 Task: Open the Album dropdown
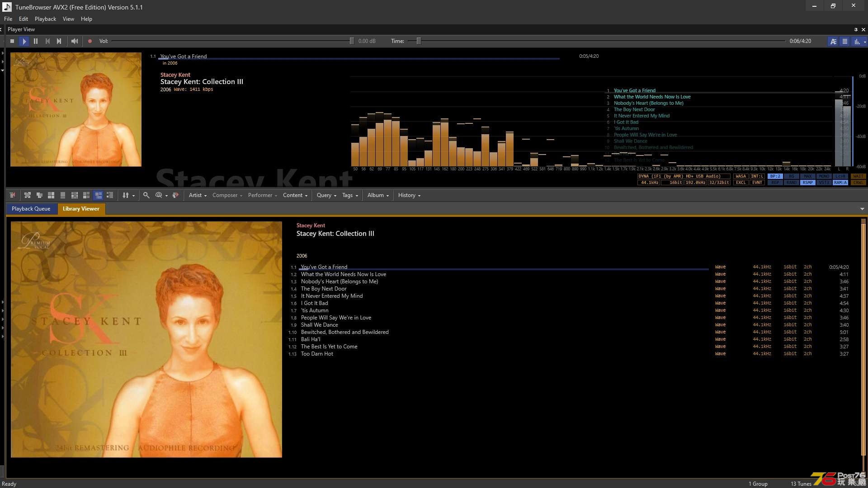coord(378,195)
